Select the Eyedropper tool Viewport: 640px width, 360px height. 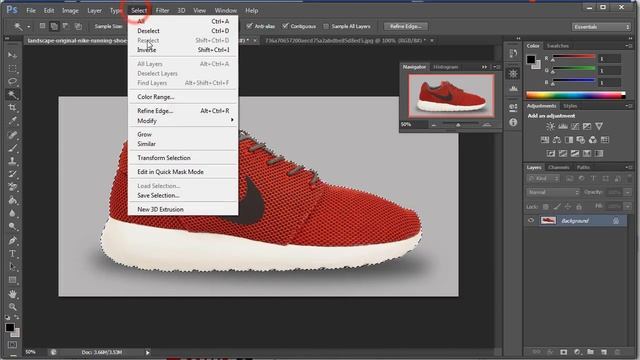point(12,121)
